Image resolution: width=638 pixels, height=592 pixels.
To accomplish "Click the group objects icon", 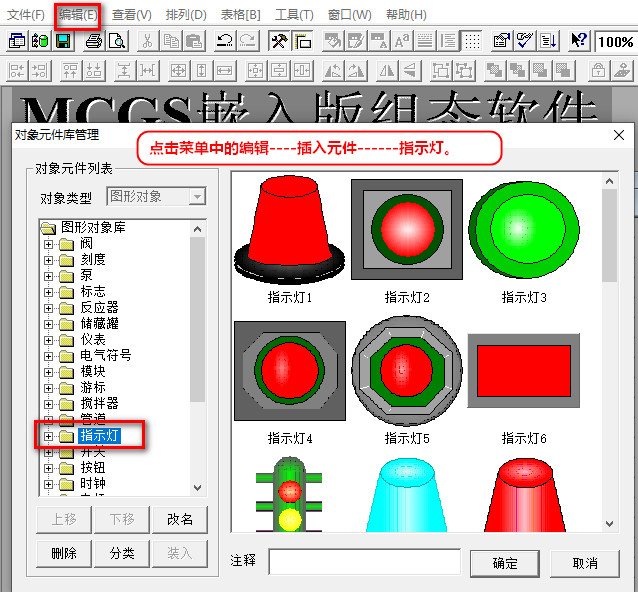I will [441, 71].
